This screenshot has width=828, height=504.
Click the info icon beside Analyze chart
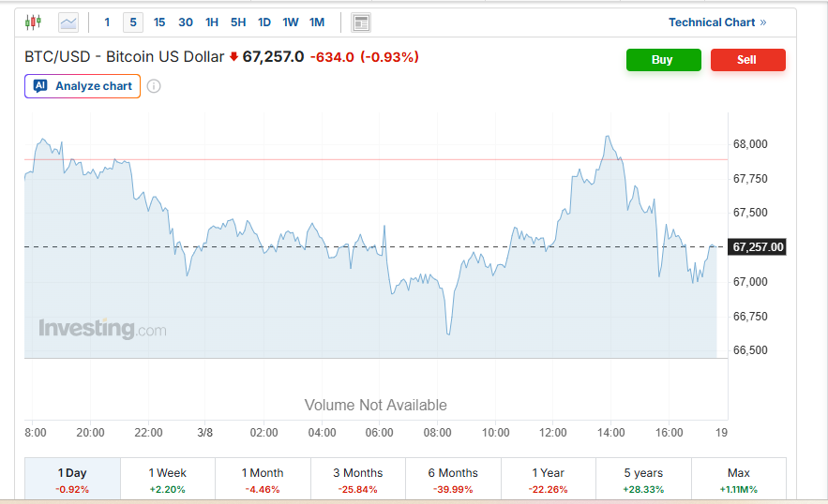(x=154, y=86)
